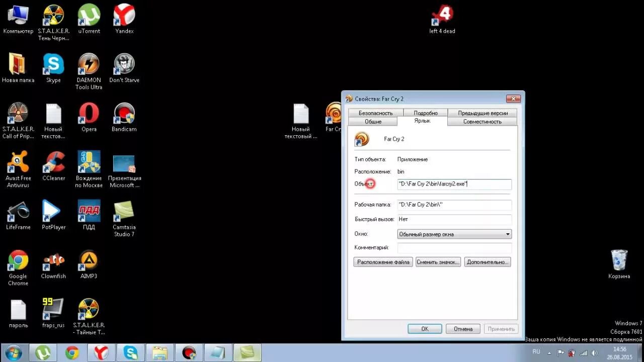644x362 pixels.
Task: Open the Корзина recycle bin icon
Action: tap(619, 265)
